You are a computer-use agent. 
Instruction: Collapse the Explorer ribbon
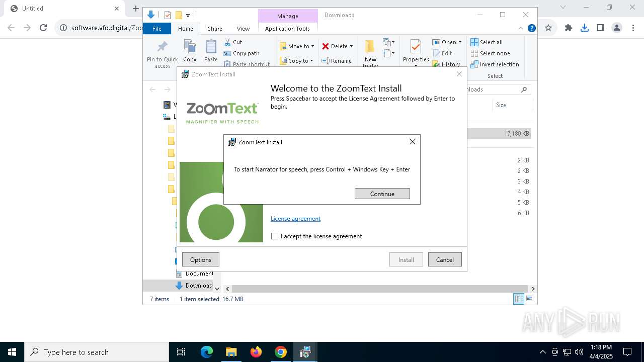point(521,28)
